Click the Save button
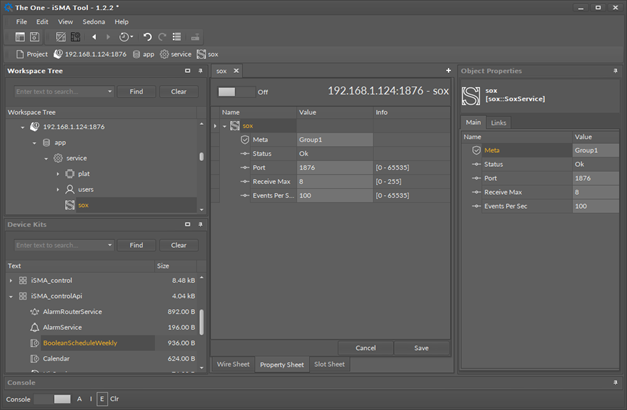Image resolution: width=627 pixels, height=410 pixels. [x=421, y=348]
